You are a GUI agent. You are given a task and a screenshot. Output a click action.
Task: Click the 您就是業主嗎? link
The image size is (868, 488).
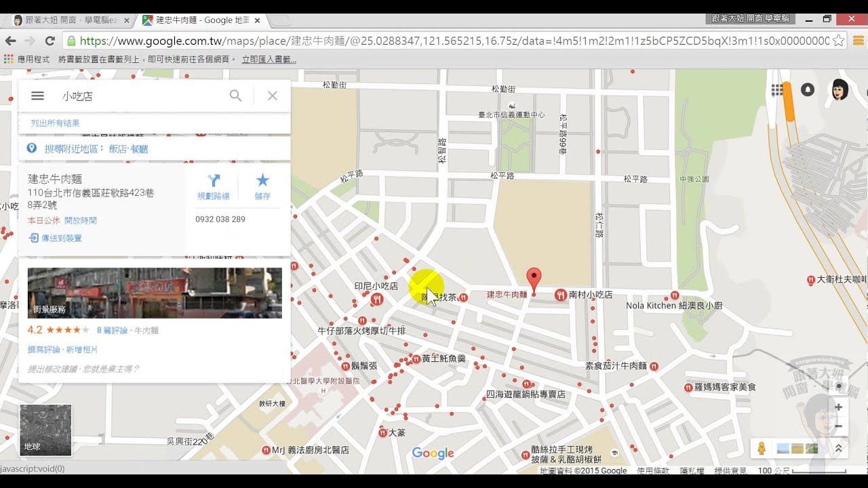pyautogui.click(x=110, y=369)
